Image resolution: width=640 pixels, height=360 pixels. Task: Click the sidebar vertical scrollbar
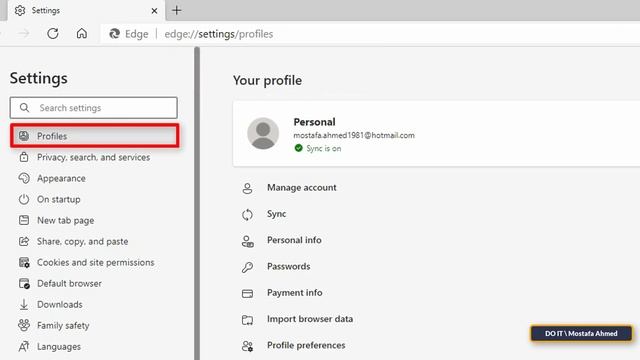[197, 203]
